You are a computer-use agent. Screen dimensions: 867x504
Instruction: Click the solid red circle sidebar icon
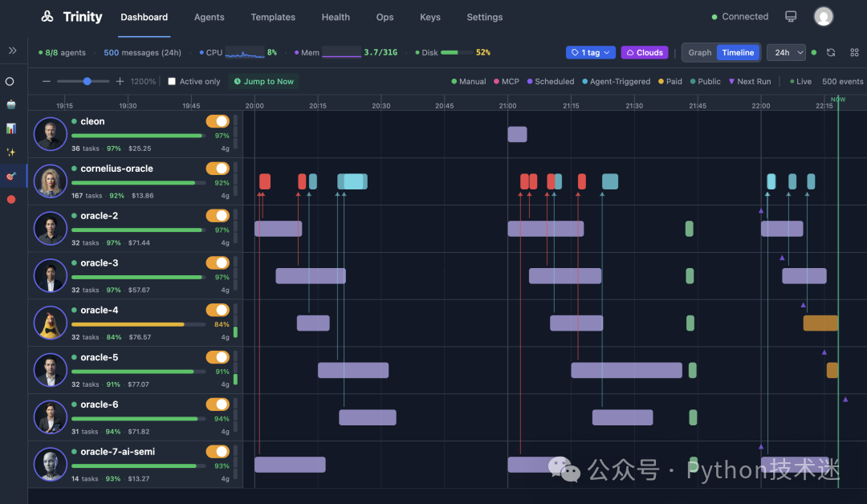pyautogui.click(x=11, y=200)
